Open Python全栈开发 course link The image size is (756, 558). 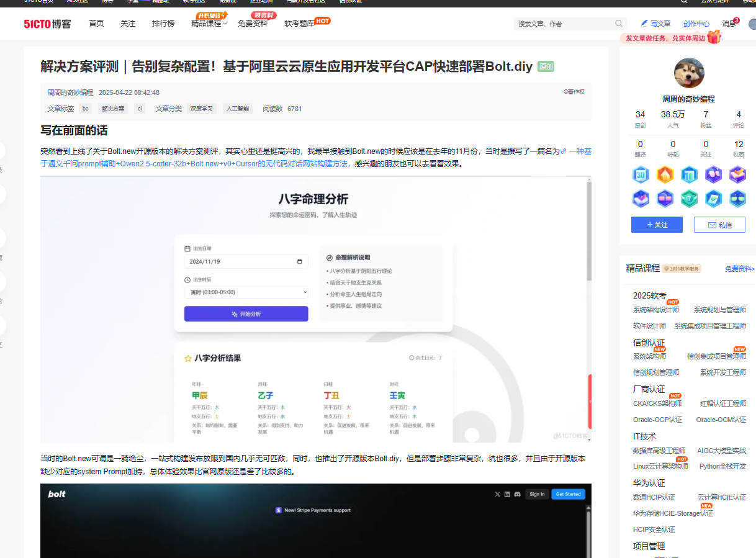click(x=722, y=466)
